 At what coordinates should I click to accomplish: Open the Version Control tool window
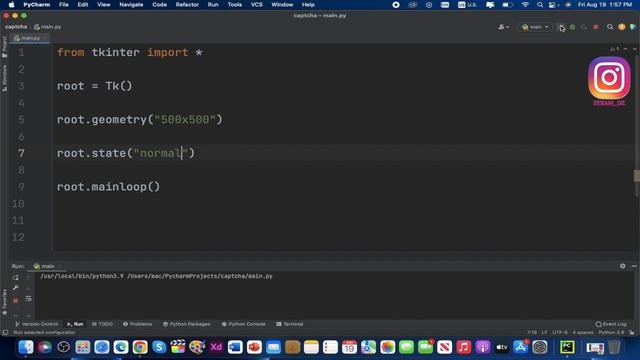36,324
